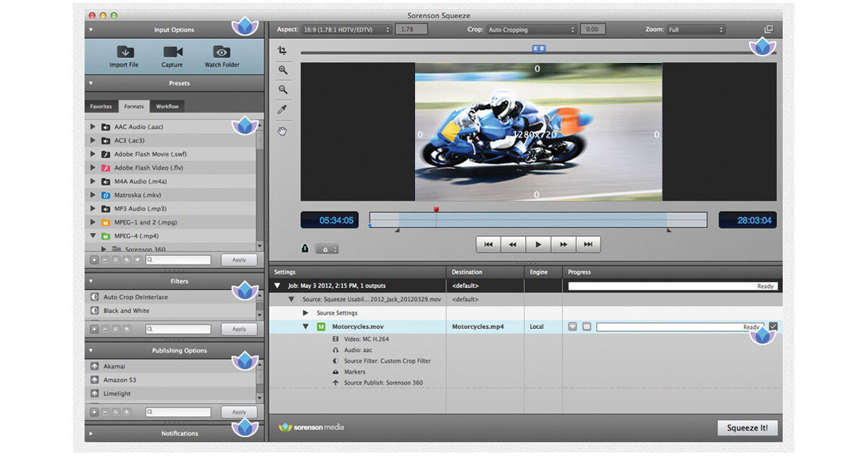The image size is (868, 456).
Task: Collapse the Job May 3 2012 row
Action: click(279, 286)
